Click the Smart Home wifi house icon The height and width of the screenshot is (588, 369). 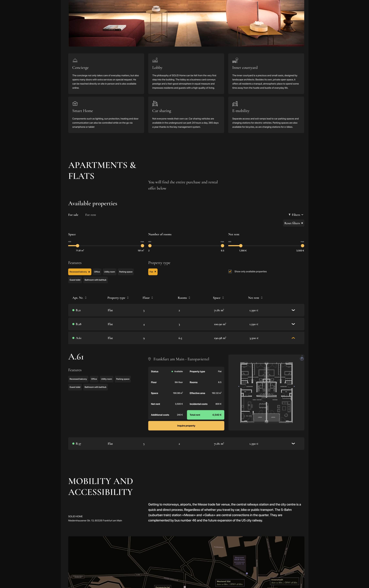pyautogui.click(x=75, y=103)
